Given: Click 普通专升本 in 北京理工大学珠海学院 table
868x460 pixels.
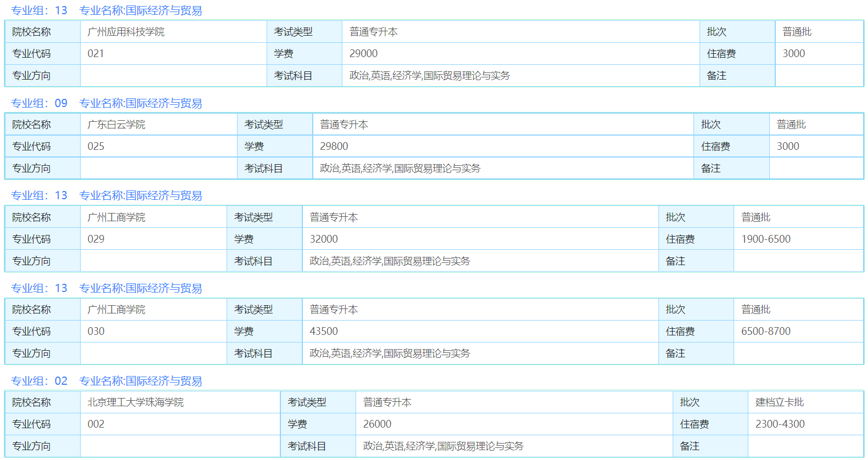Looking at the screenshot, I should [387, 402].
